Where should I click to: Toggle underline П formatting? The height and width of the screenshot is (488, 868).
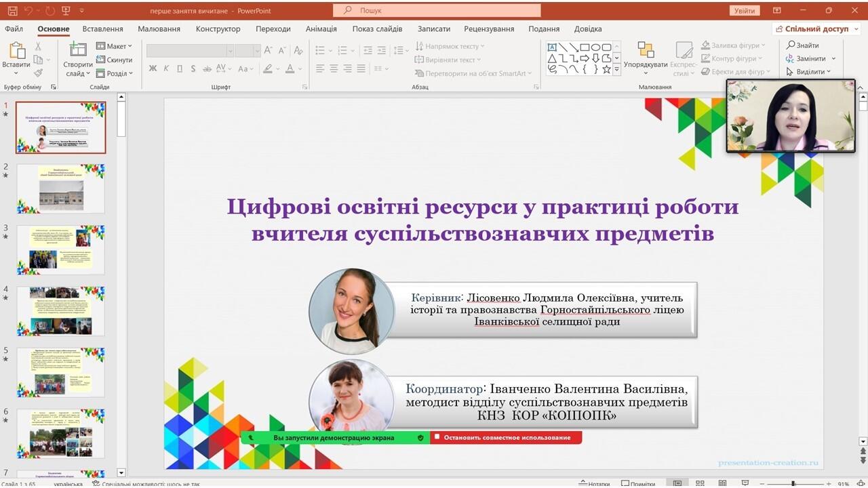[x=180, y=68]
